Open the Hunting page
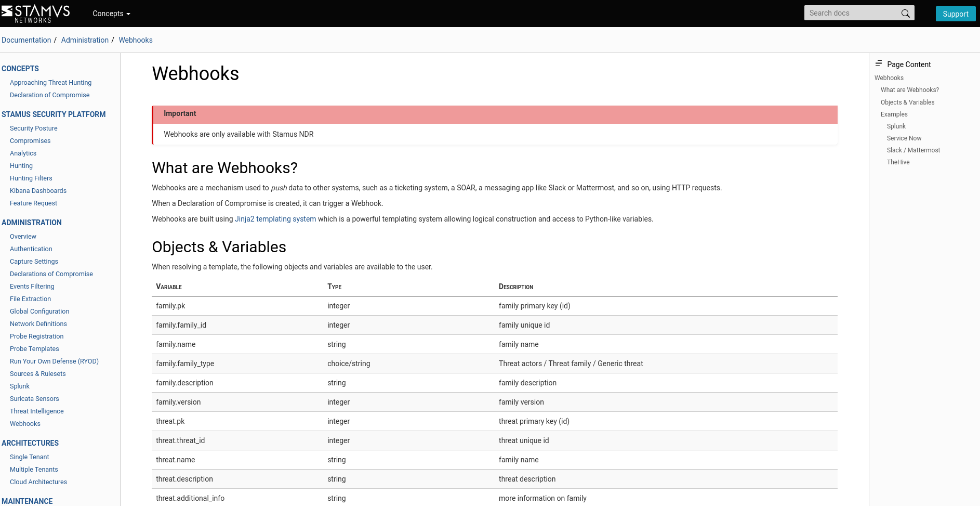The height and width of the screenshot is (506, 980). [x=21, y=166]
